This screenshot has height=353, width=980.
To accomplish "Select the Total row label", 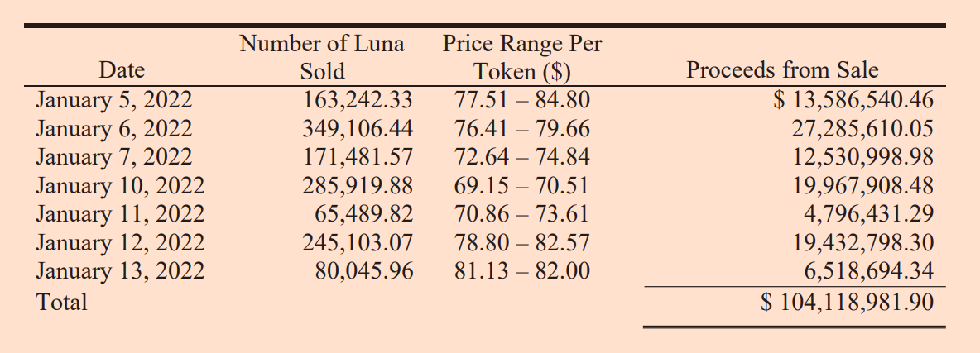I will click(x=62, y=302).
